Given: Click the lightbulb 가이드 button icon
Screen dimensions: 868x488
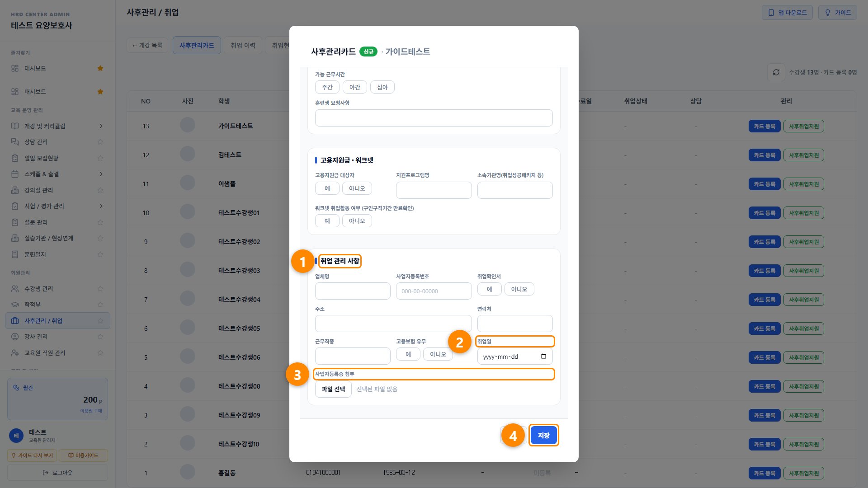Looking at the screenshot, I should [828, 13].
